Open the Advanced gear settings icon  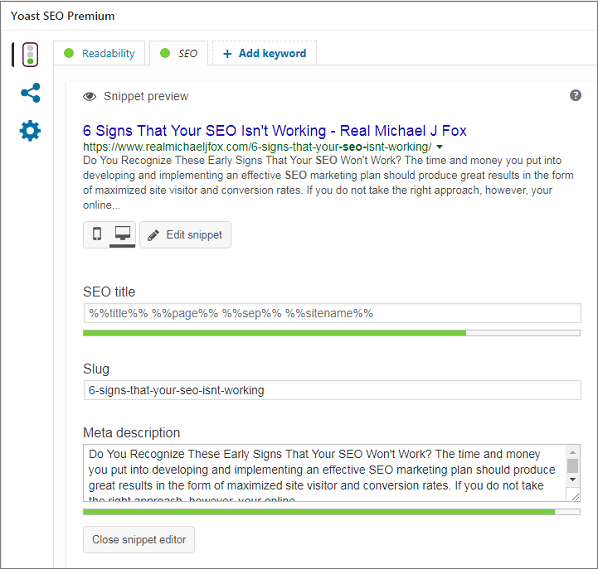[x=30, y=131]
